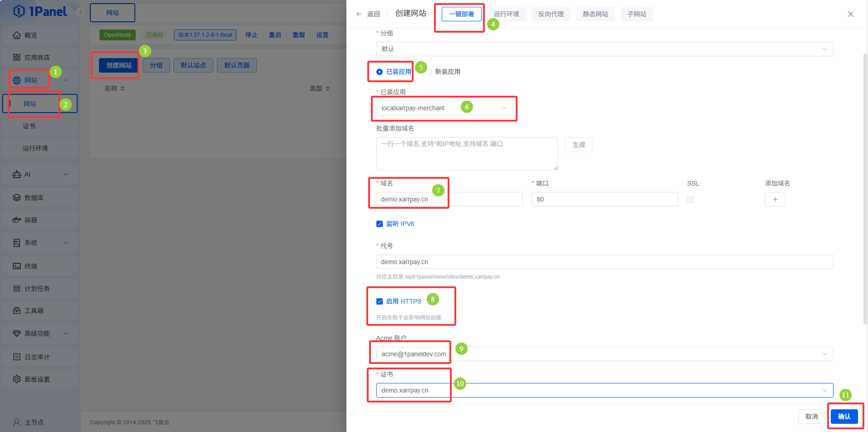
Task: Select the 新装应用 radio button
Action: (x=429, y=72)
